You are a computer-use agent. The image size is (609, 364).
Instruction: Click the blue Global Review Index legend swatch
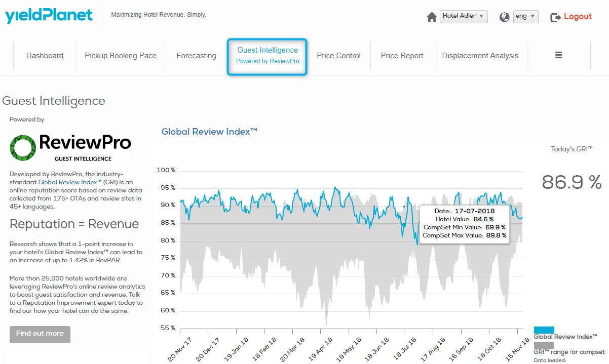[544, 330]
